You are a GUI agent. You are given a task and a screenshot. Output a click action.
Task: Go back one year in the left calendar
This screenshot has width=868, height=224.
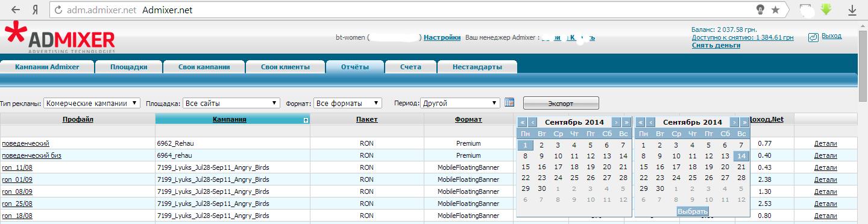[x=523, y=122]
